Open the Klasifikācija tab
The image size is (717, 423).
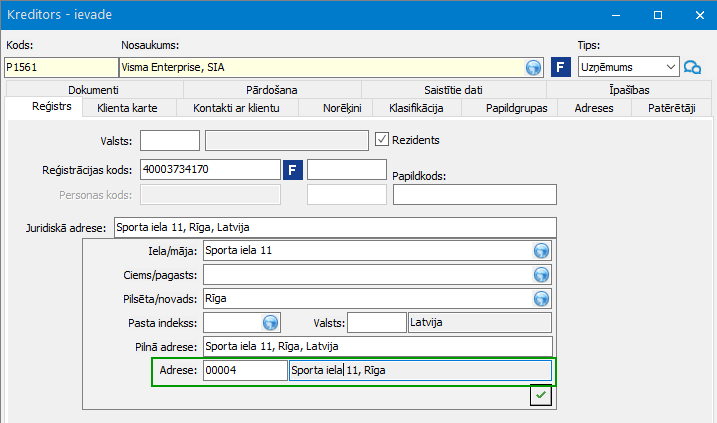pyautogui.click(x=420, y=108)
